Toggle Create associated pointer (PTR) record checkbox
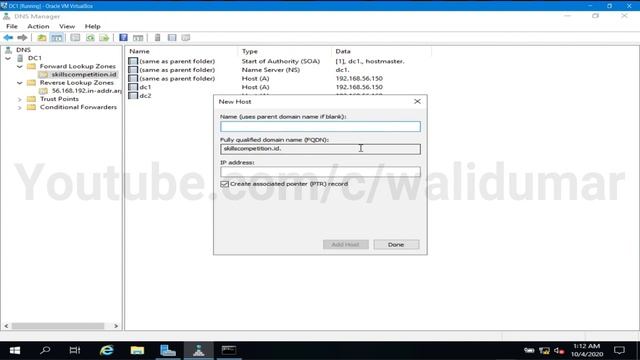The height and width of the screenshot is (360, 640). coord(224,184)
